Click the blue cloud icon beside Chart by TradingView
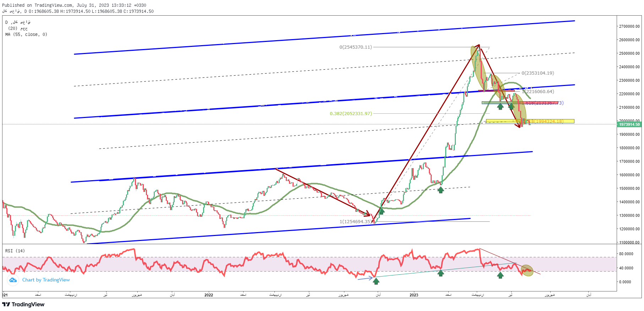The image size is (644, 311). point(13,280)
